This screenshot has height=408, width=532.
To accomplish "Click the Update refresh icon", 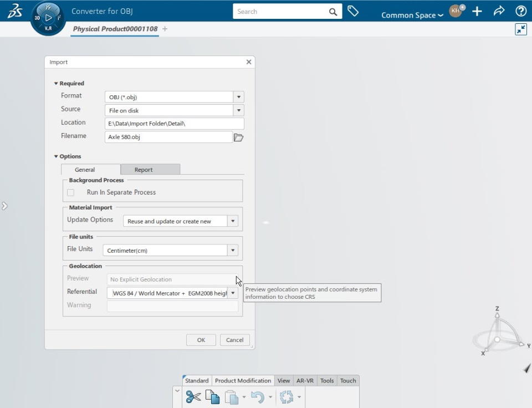I will tap(287, 397).
